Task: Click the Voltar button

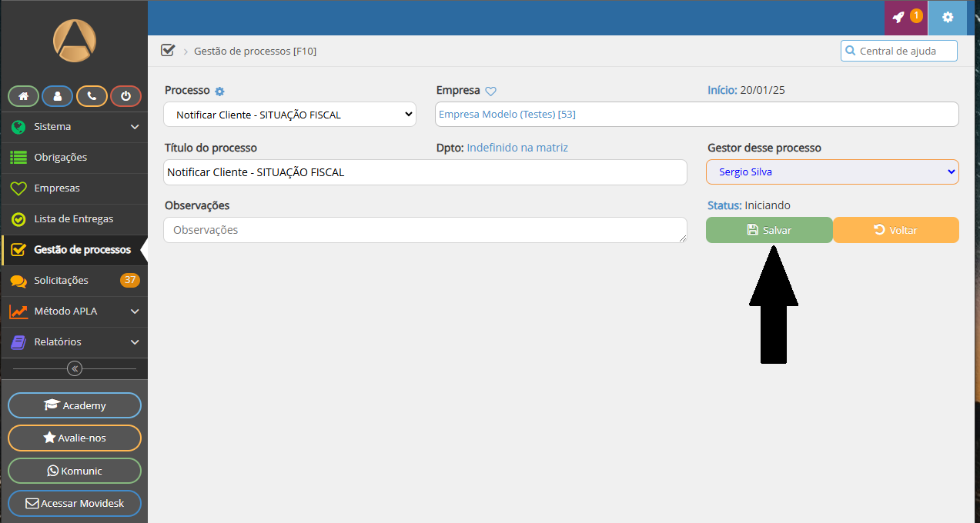Action: pyautogui.click(x=895, y=230)
